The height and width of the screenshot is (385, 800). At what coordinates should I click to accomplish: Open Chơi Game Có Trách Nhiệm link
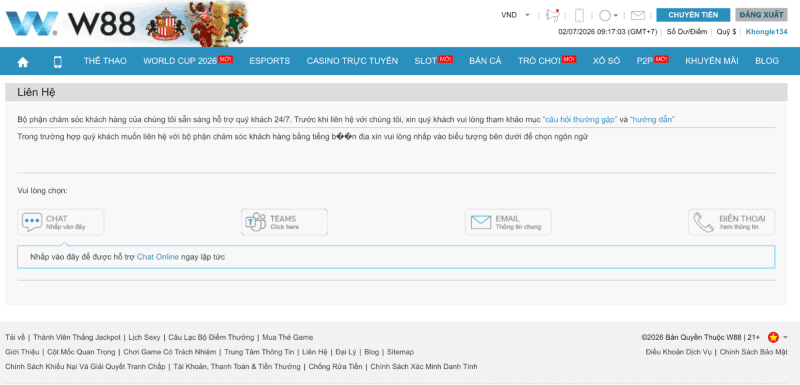[169, 352]
